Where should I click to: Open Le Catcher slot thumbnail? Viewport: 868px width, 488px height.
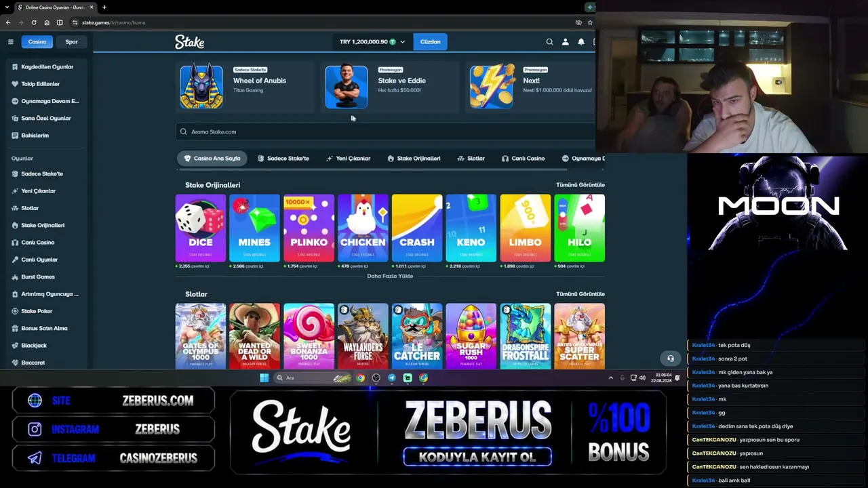pos(417,336)
